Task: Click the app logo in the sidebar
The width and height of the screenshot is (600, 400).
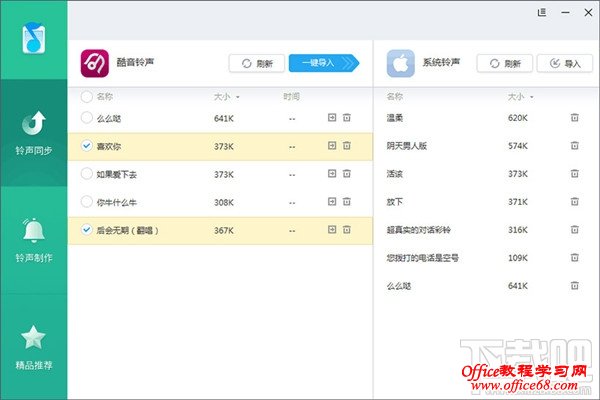Action: tap(33, 38)
